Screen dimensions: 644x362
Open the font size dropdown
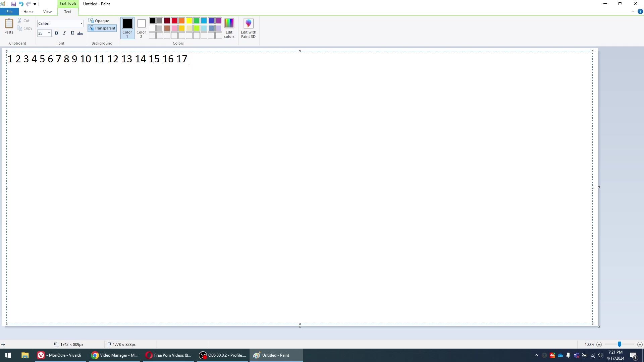coord(49,33)
